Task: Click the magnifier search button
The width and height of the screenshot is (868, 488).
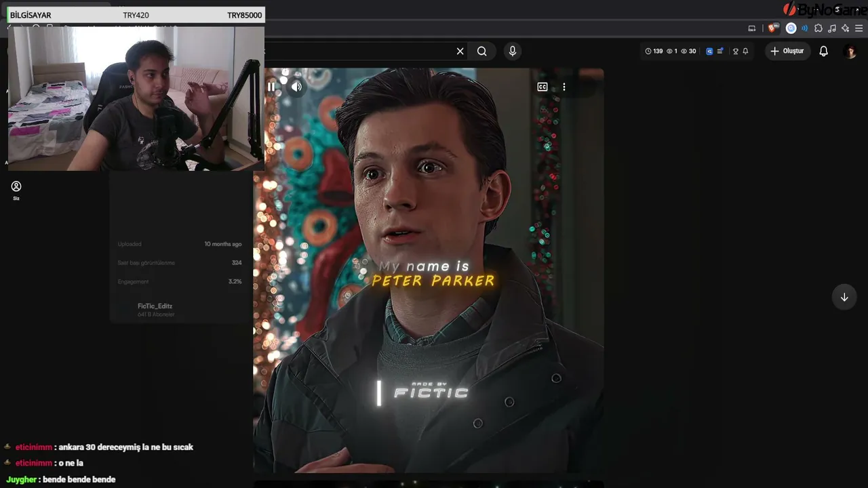Action: (x=481, y=51)
